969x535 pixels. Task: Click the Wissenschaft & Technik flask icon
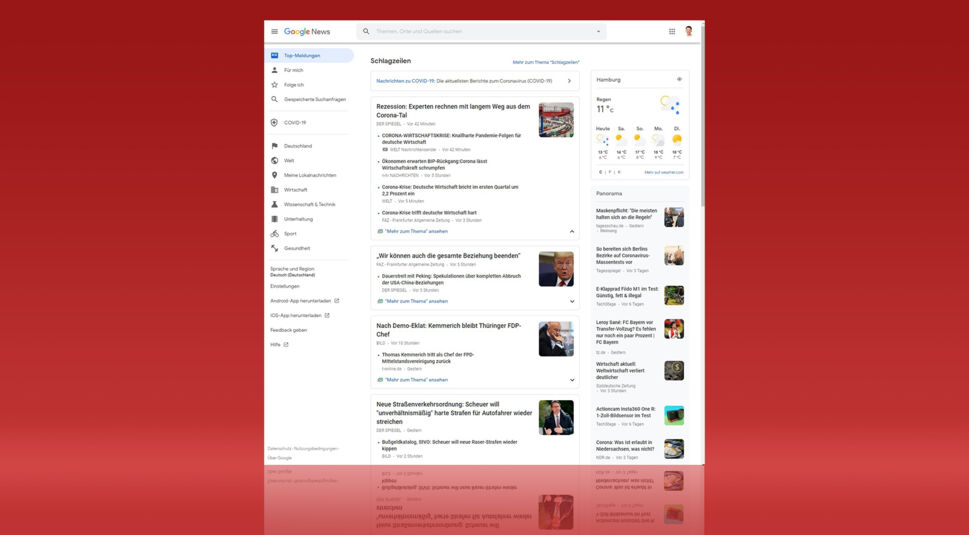pos(274,204)
